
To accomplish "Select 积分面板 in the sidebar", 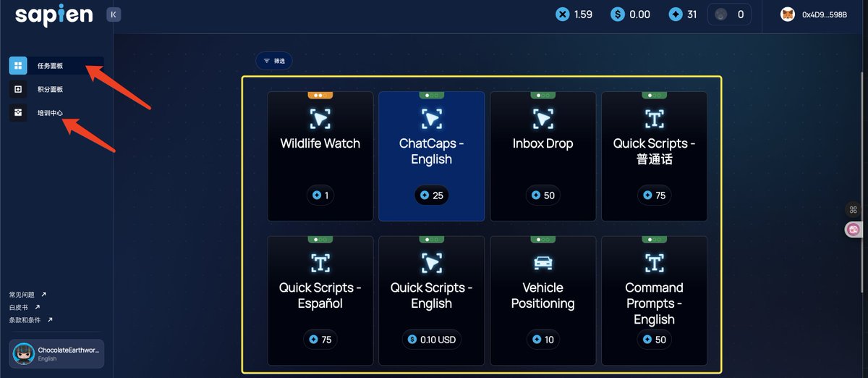I will (x=51, y=89).
